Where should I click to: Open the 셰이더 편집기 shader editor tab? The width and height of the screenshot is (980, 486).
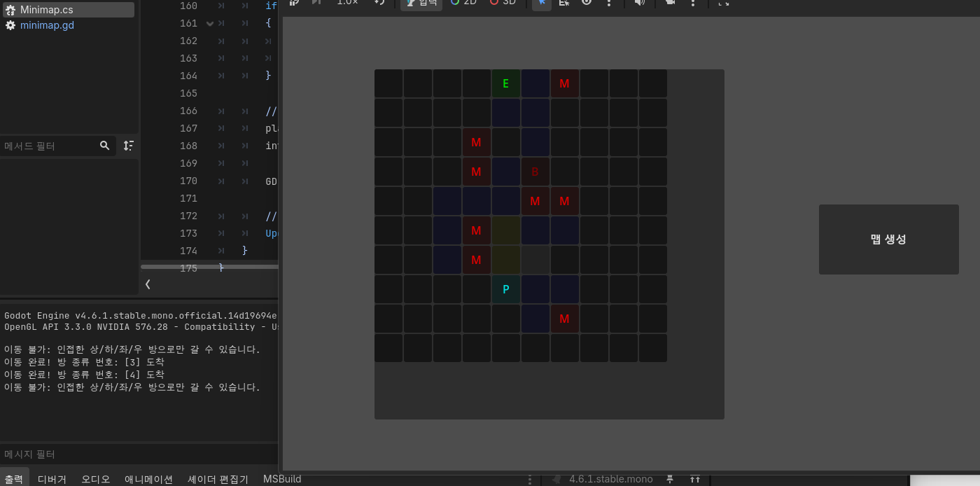218,479
